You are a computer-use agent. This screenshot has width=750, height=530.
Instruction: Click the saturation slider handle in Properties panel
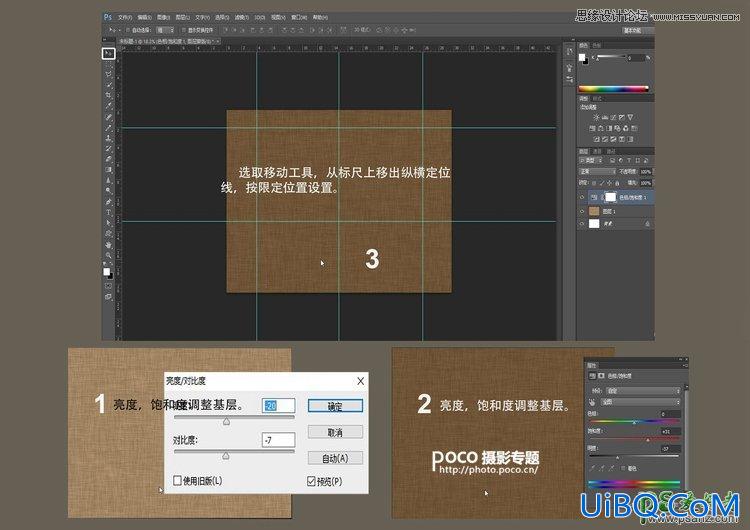(648, 440)
